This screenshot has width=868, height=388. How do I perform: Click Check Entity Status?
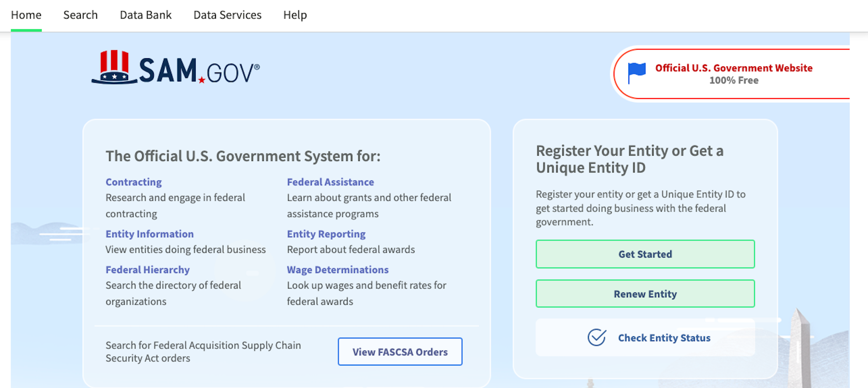664,338
